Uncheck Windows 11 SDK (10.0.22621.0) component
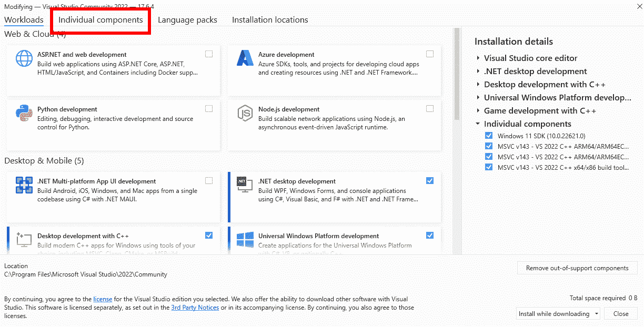This screenshot has width=644, height=327. (x=489, y=136)
